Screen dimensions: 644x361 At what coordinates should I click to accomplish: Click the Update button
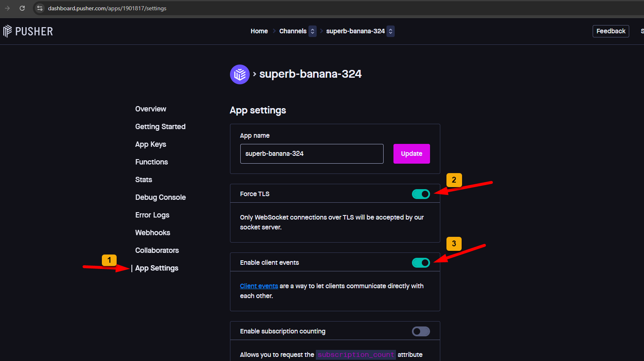(412, 154)
